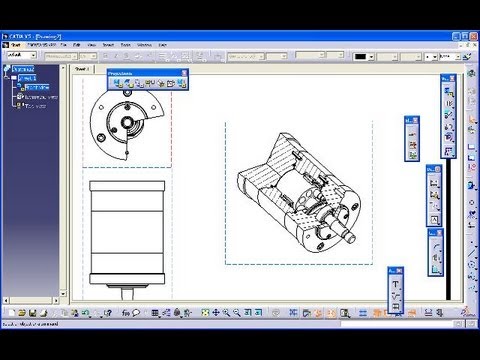Switch to the Sheet.1 tab
This screenshot has height=360, width=480.
pyautogui.click(x=82, y=69)
